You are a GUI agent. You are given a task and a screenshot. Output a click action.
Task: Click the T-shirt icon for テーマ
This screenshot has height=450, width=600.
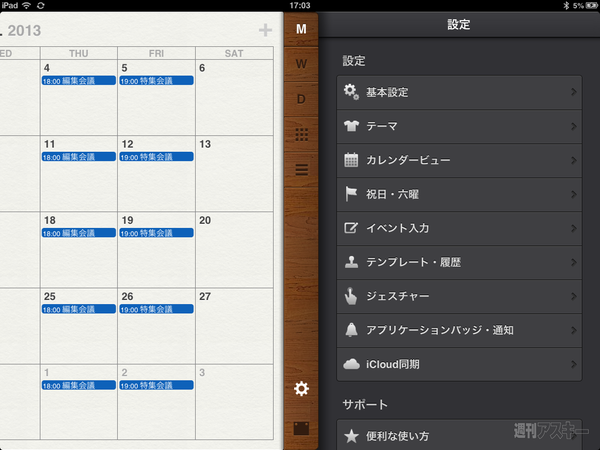[351, 126]
